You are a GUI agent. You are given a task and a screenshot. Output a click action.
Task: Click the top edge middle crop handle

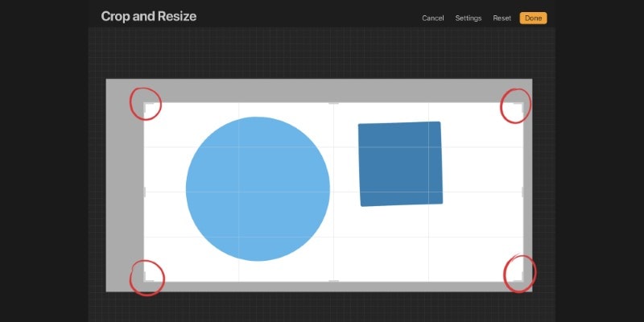[333, 103]
